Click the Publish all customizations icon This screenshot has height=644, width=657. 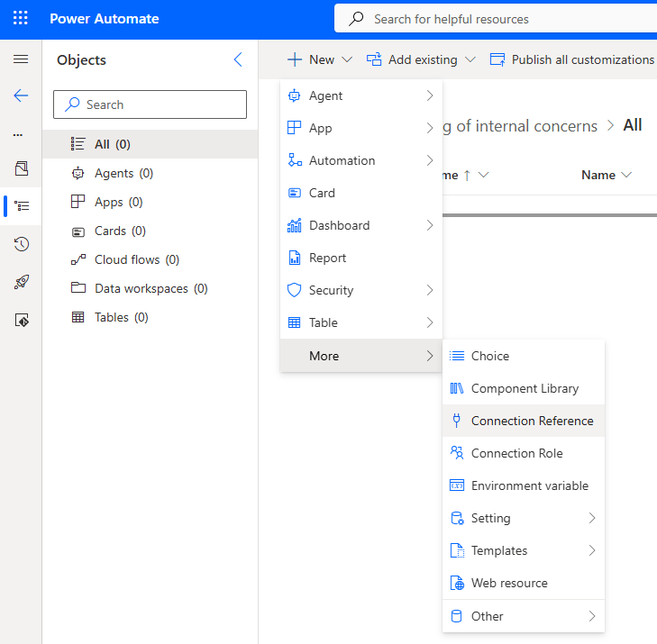pyautogui.click(x=497, y=59)
